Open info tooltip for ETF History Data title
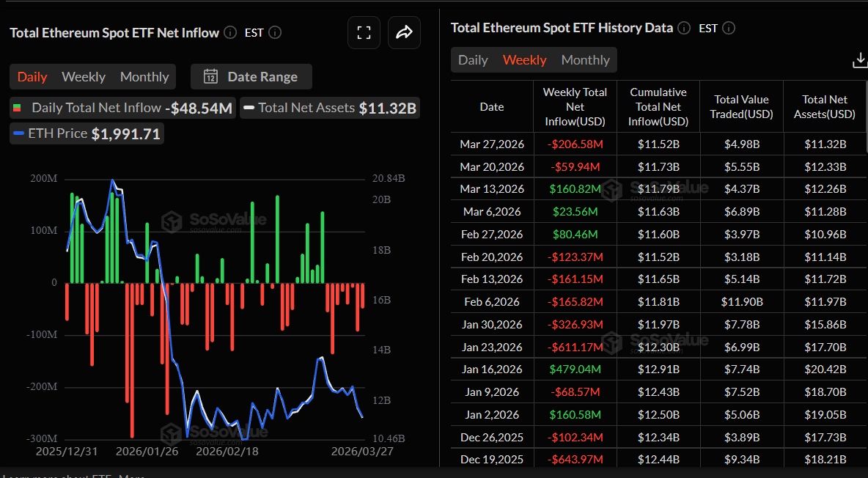This screenshot has width=868, height=478. pos(683,28)
